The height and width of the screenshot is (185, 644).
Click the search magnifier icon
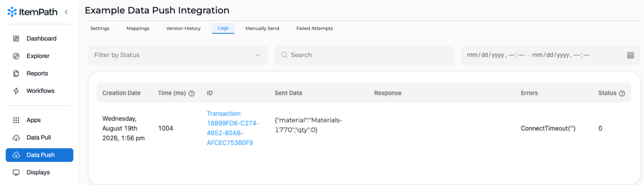(x=284, y=55)
